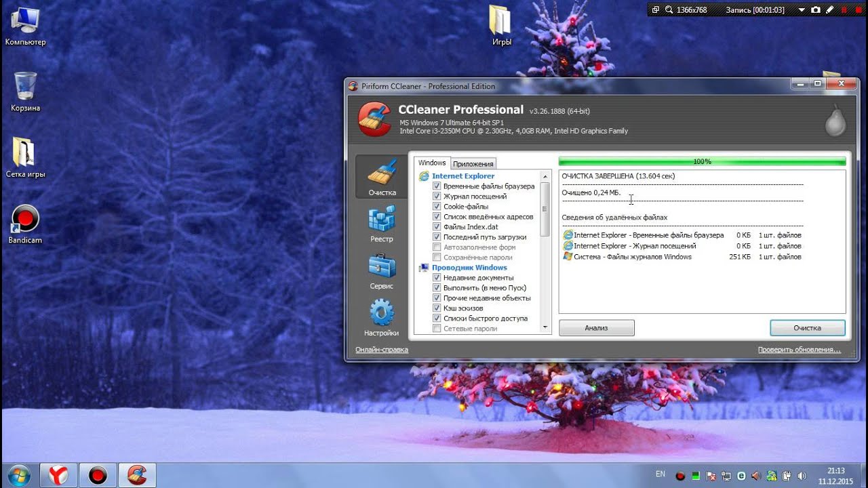The width and height of the screenshot is (868, 488).
Task: Click the magnifier icon in recorder bar
Action: 669,9
